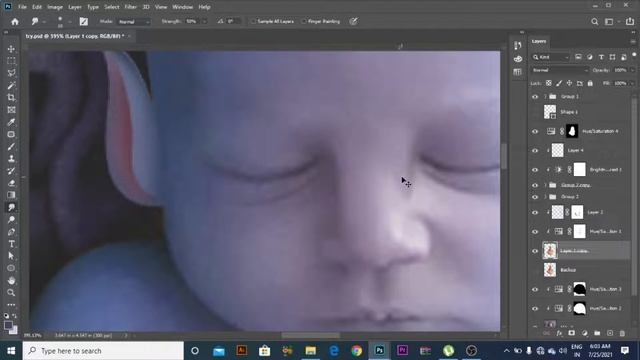The image size is (640, 360).
Task: Open the Image menu
Action: (55, 7)
